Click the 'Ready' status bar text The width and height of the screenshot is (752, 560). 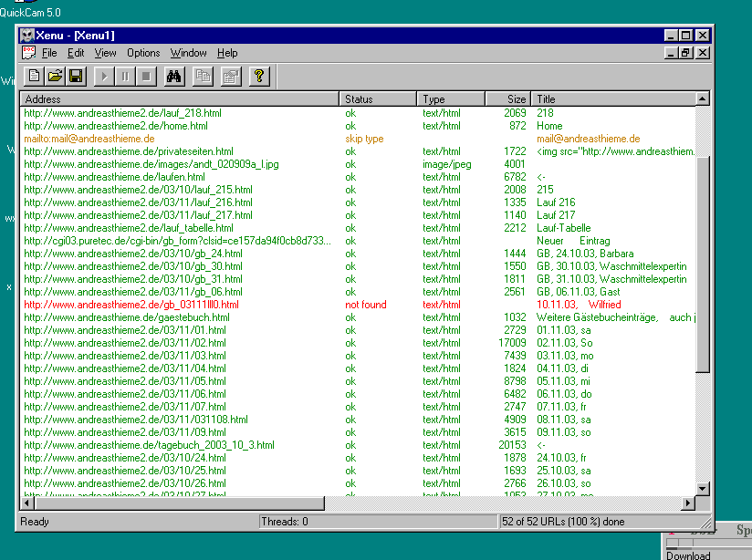[x=35, y=522]
